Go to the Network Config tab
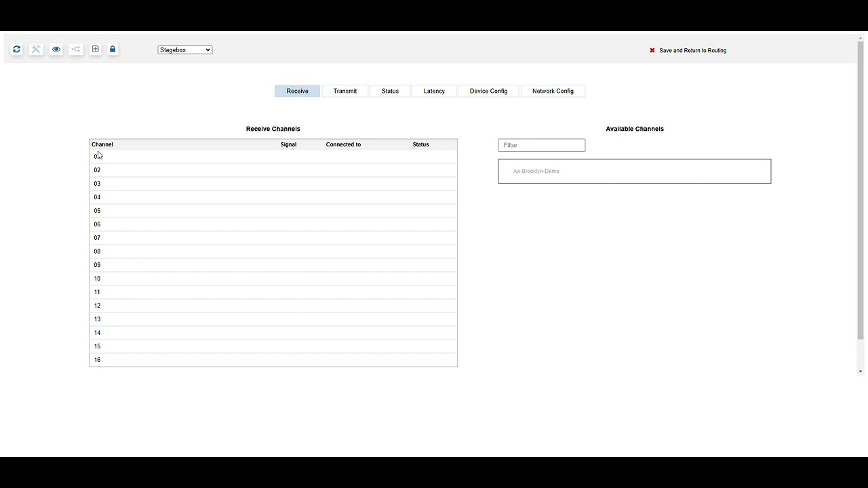 [x=553, y=91]
